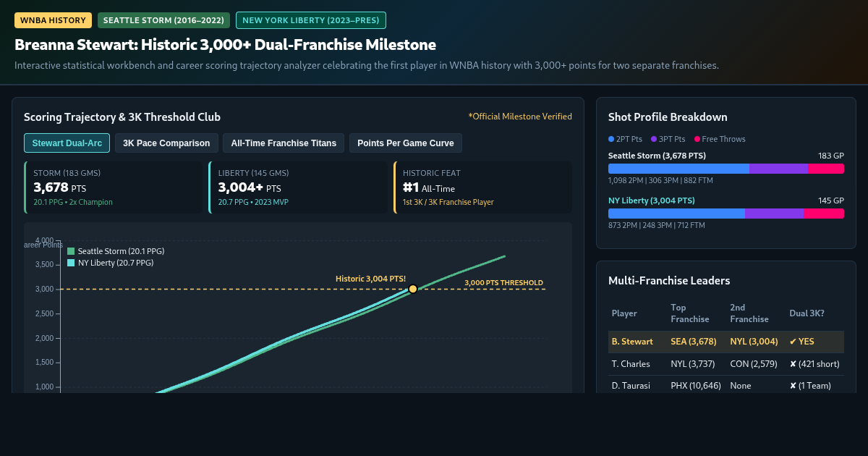Click the Dual 3K? column header
This screenshot has height=456, width=868.
[807, 313]
